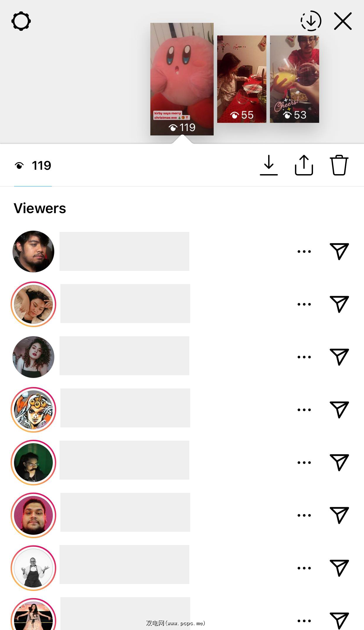Send message to the third viewer with curly hair
364x630 pixels.
339,357
